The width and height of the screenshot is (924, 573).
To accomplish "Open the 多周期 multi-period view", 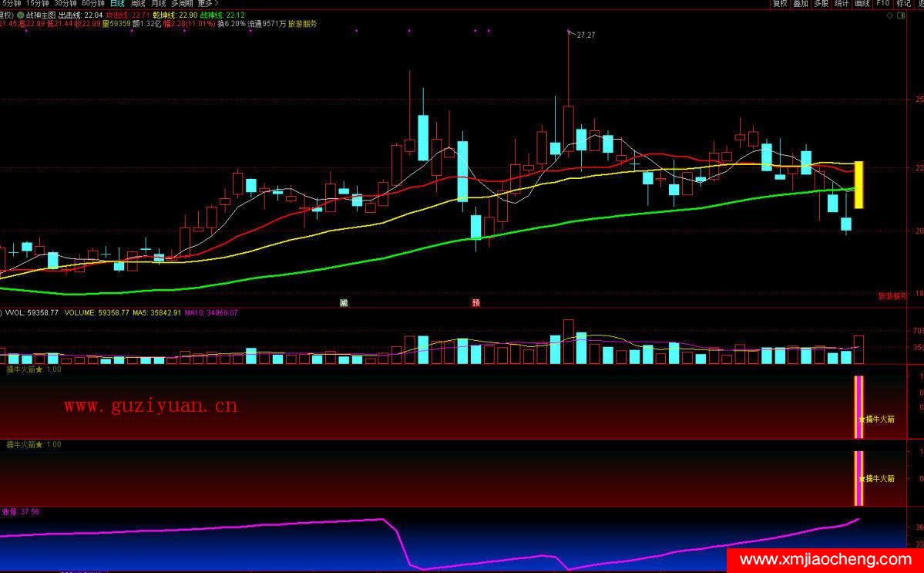I will (183, 4).
